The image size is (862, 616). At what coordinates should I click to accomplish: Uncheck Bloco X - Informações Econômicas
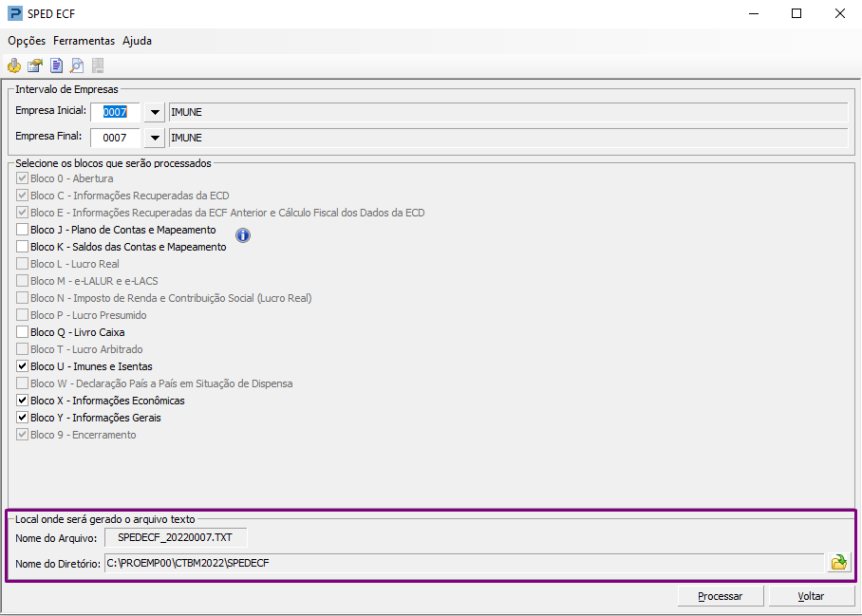[x=22, y=400]
